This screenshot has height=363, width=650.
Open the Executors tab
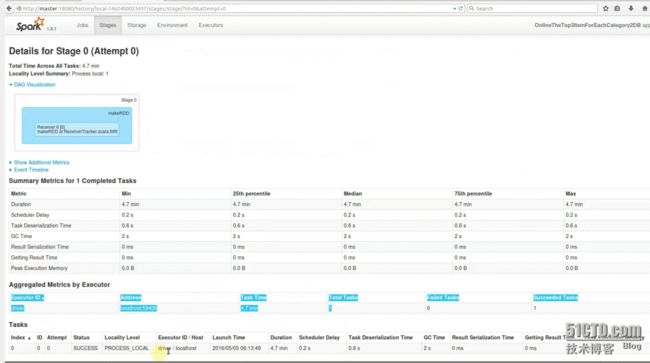[211, 25]
